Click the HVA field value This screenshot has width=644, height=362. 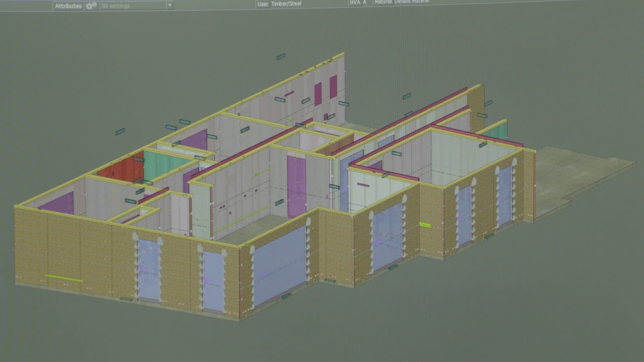coord(366,3)
